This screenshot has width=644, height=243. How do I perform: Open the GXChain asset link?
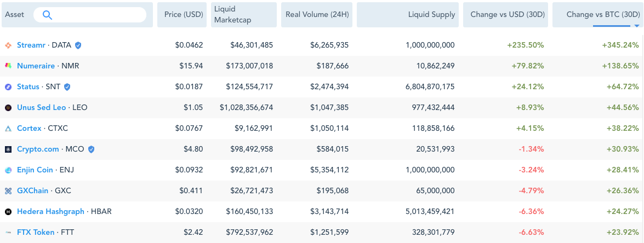(32, 191)
